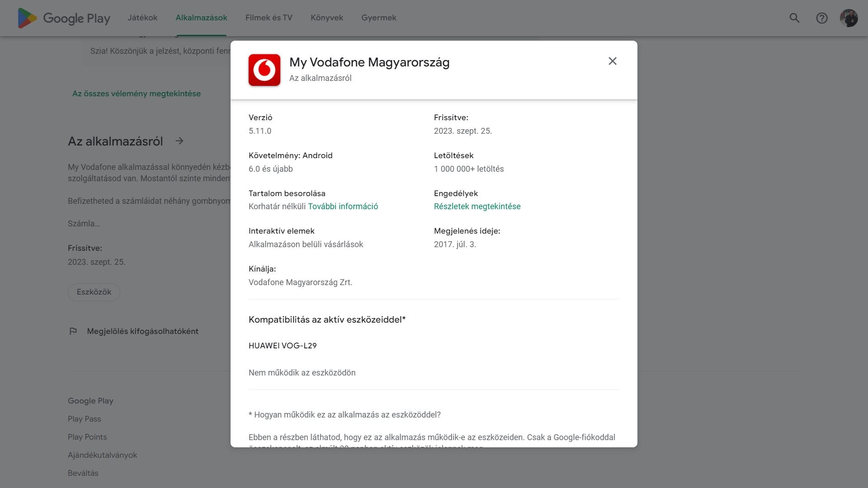Image resolution: width=868 pixels, height=488 pixels.
Task: Switch to the Játékok tab
Action: 142,18
